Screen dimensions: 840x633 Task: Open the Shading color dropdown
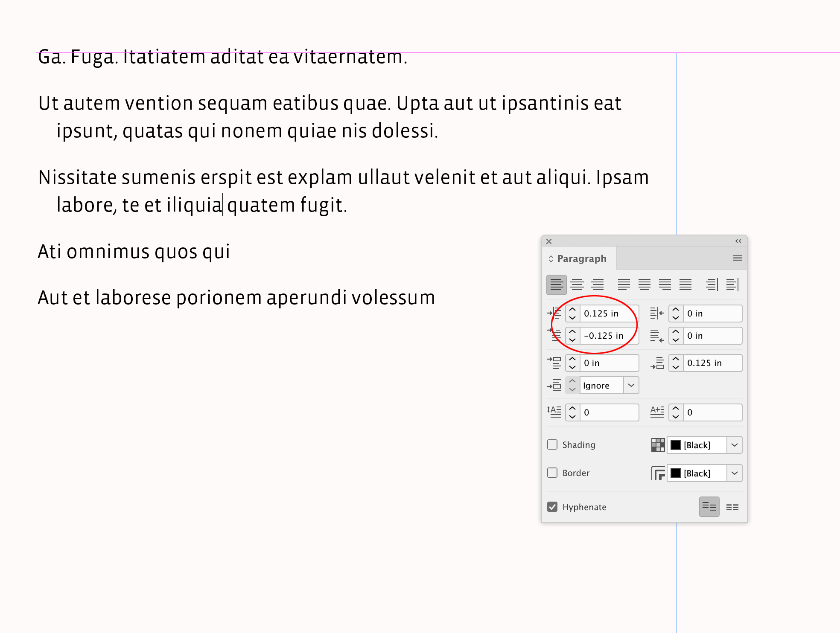pyautogui.click(x=735, y=444)
